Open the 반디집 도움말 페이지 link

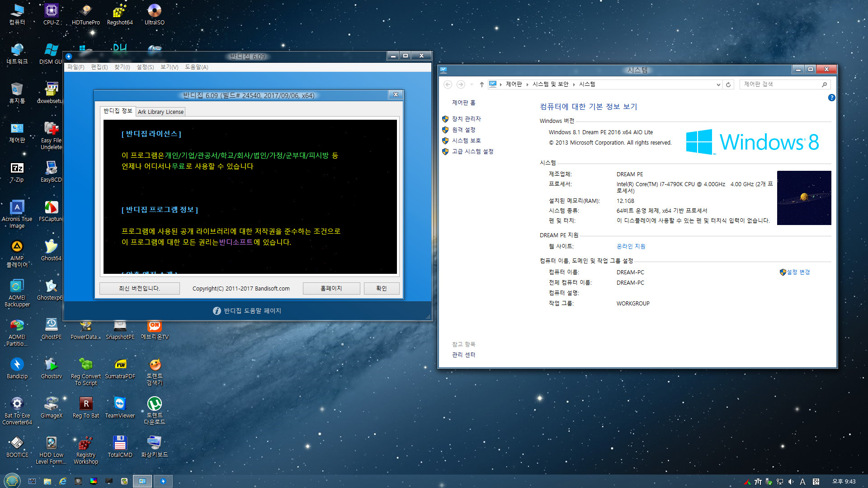[247, 311]
